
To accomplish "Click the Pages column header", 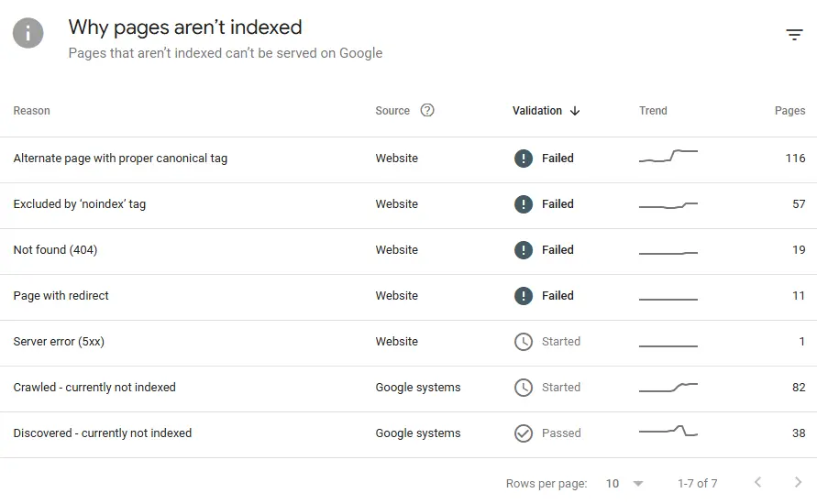I will (x=789, y=111).
